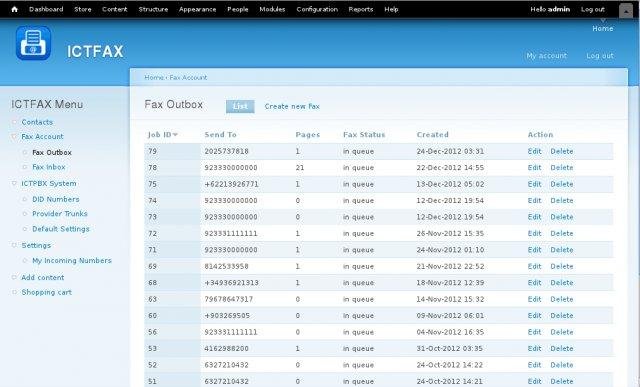640x387 pixels.
Task: Click the admin username in toolbar
Action: point(559,9)
